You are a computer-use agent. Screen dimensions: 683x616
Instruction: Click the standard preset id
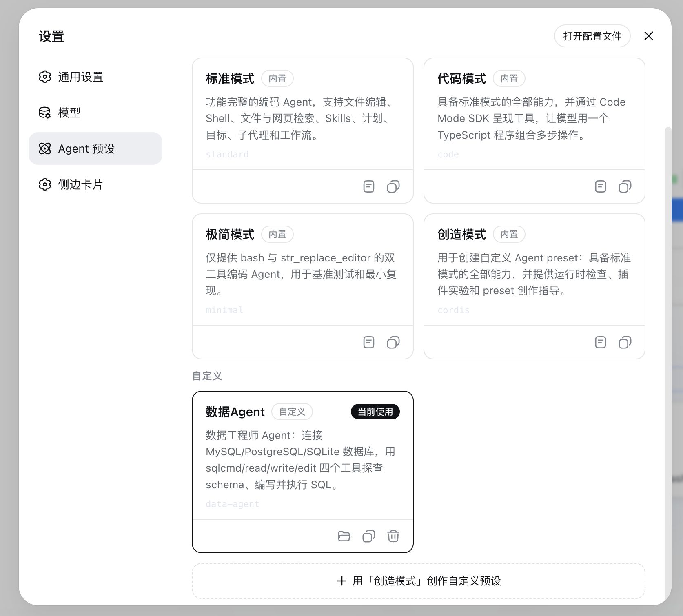[227, 154]
